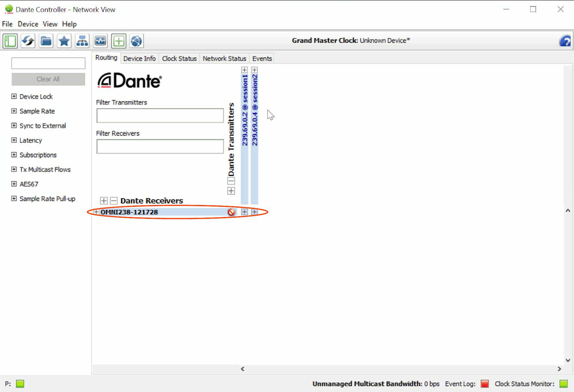Screen dimensions: 574x392
Task: Expand the Sample Rate Pull-up filter
Action: pos(14,199)
